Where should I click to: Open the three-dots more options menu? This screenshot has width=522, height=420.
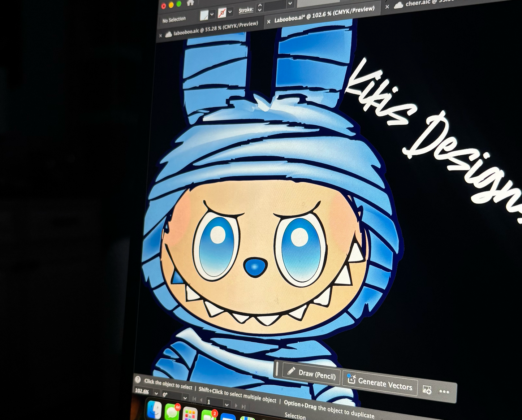pos(444,391)
